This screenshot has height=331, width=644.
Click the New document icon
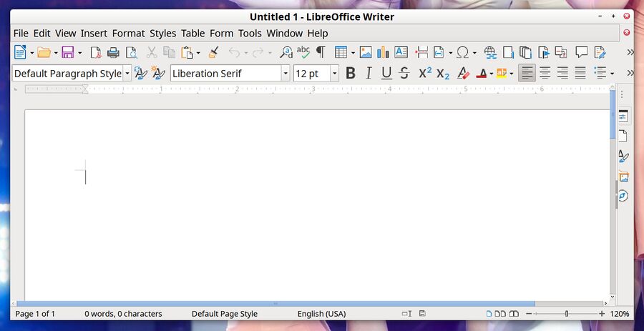20,52
